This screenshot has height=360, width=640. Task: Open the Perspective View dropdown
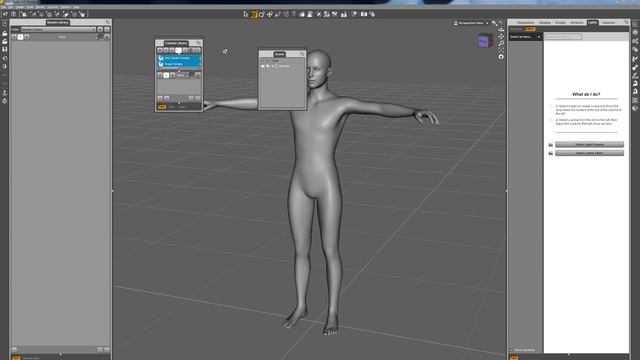(x=471, y=23)
